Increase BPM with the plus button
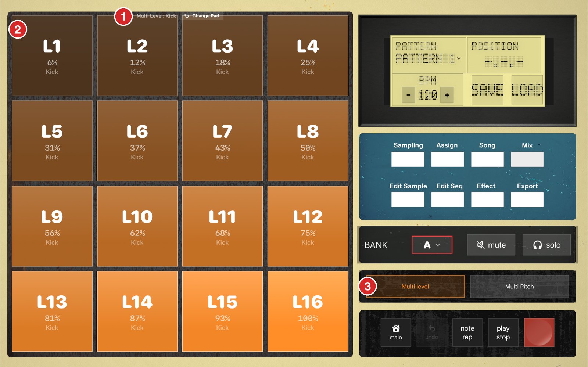The width and height of the screenshot is (588, 367). (447, 95)
